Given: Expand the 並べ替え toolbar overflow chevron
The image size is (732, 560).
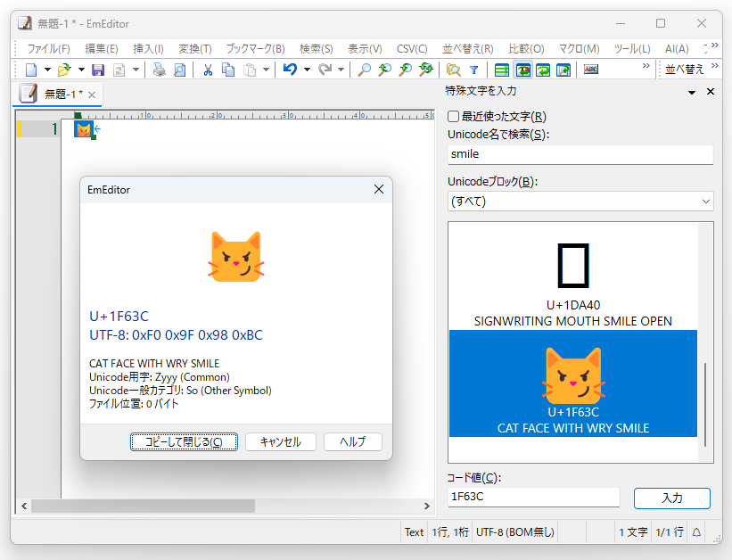Looking at the screenshot, I should (715, 65).
